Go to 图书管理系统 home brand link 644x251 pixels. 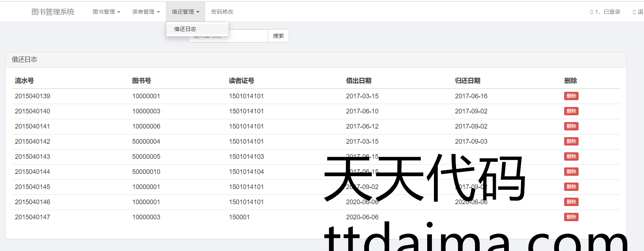53,12
